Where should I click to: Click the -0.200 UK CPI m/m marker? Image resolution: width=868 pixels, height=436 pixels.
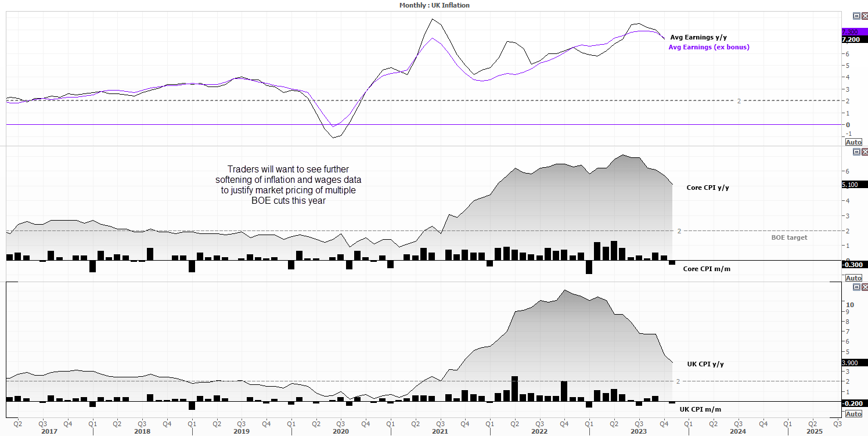[x=853, y=403]
